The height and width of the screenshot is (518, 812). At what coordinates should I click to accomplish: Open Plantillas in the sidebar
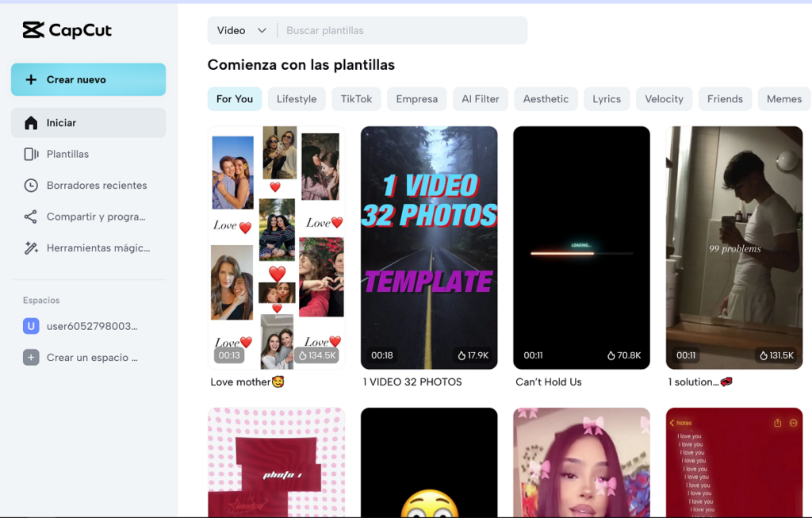89,154
